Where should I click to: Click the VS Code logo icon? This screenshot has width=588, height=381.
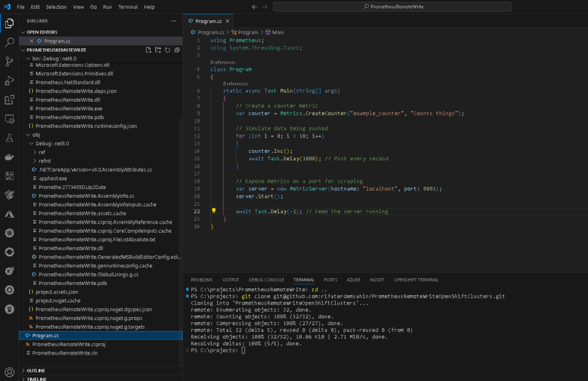pos(7,7)
